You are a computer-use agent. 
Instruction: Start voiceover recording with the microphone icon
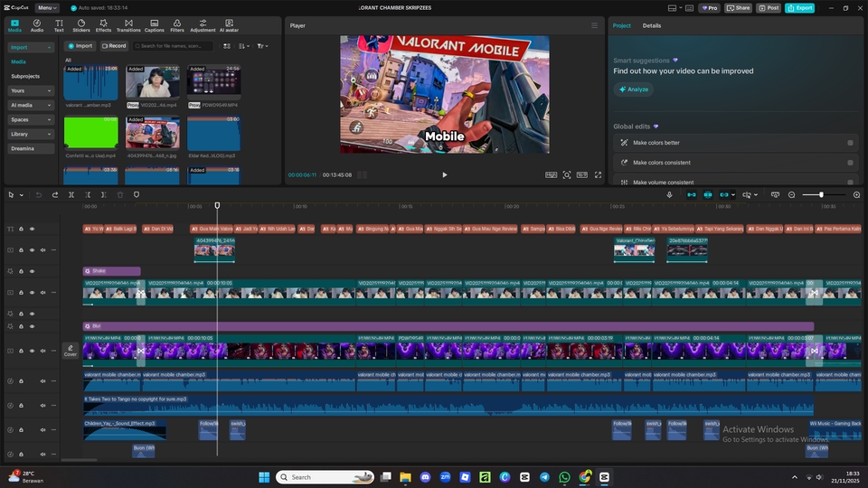[669, 195]
